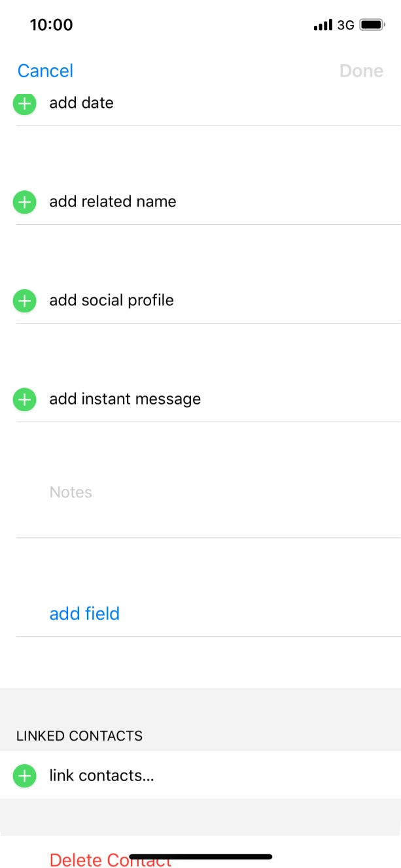Start linking contacts via link contacts row

(101, 776)
